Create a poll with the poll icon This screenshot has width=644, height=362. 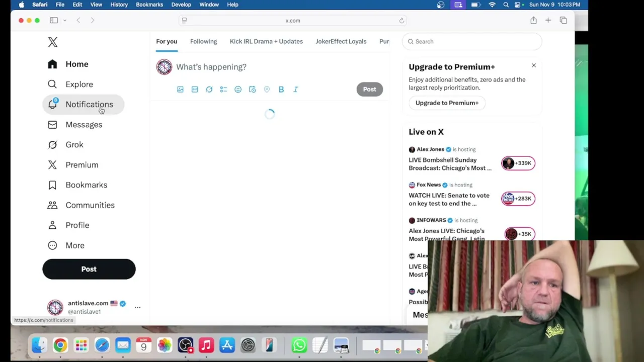click(x=223, y=89)
